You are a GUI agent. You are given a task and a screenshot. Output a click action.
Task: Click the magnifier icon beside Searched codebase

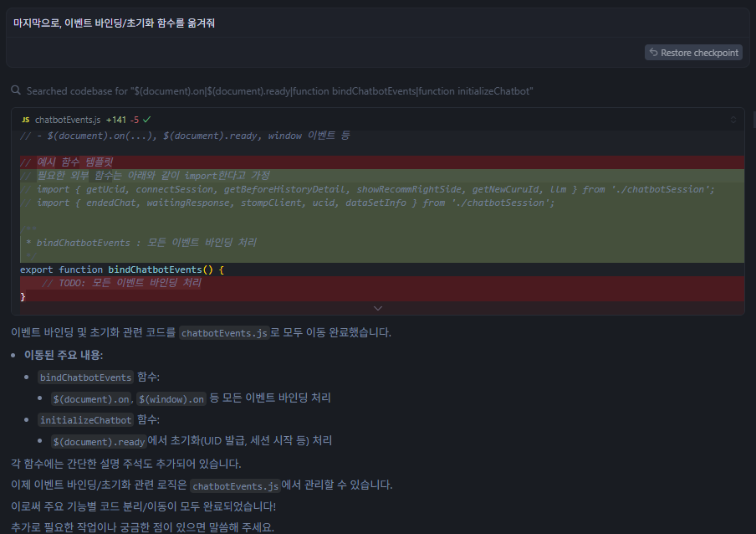point(16,90)
